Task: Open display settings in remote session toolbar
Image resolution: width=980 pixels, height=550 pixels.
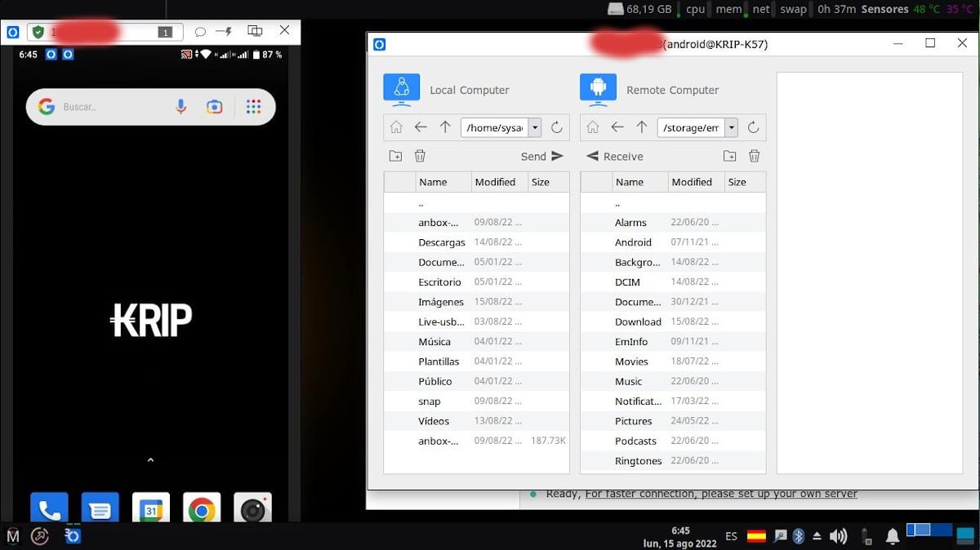Action: [x=255, y=31]
